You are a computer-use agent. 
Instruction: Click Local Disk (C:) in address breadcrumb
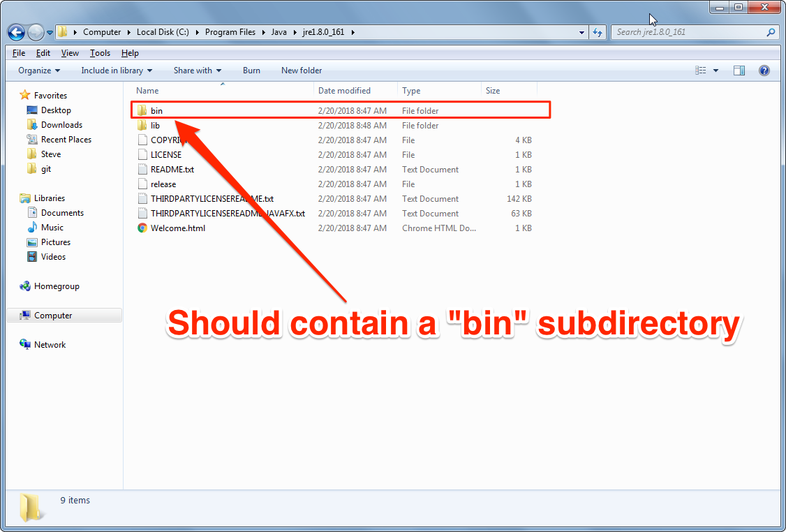[x=163, y=32]
